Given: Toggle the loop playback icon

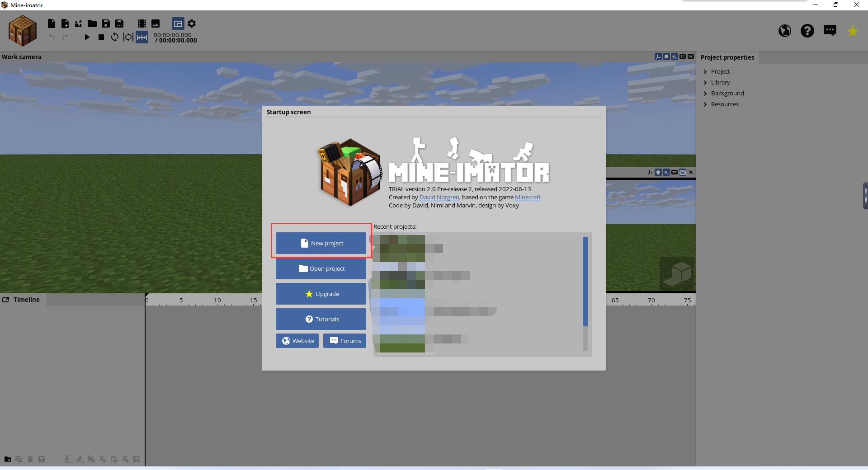Looking at the screenshot, I should pyautogui.click(x=115, y=37).
